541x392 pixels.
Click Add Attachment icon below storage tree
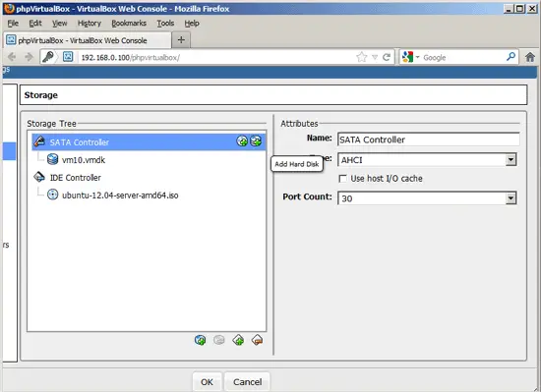(200, 340)
